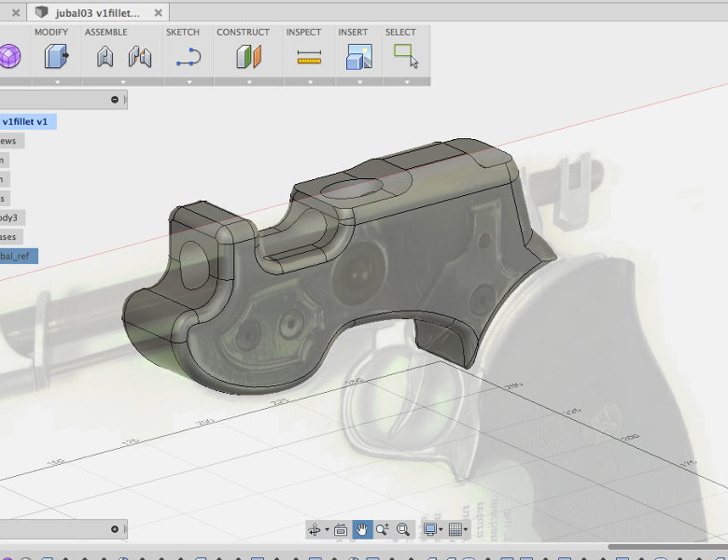Open SKETCH panel dropdown arrow
Viewport: 728px width, 560px height.
[189, 82]
